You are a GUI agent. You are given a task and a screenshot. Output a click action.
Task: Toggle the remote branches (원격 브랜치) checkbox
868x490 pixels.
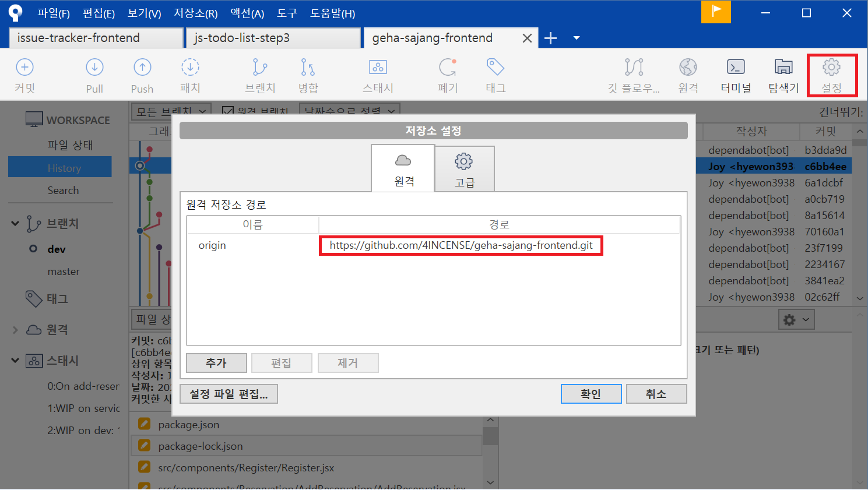pyautogui.click(x=228, y=111)
